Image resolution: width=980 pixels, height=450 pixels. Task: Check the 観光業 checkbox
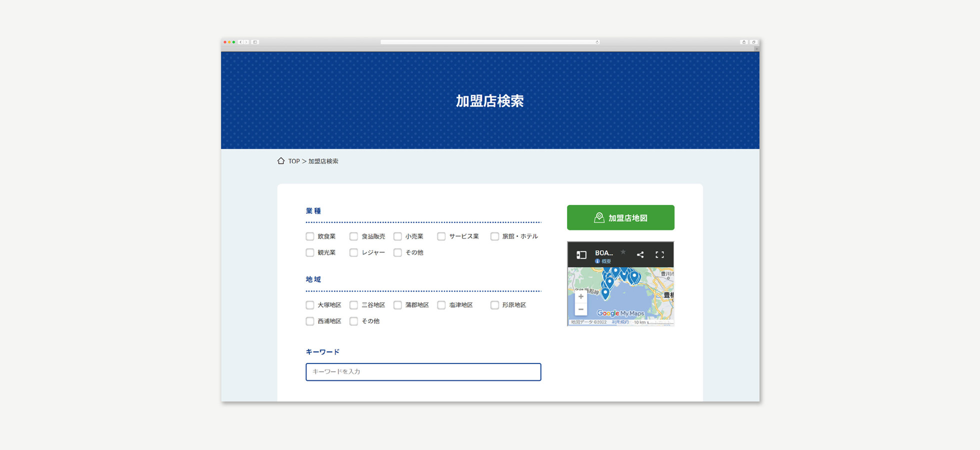point(310,252)
